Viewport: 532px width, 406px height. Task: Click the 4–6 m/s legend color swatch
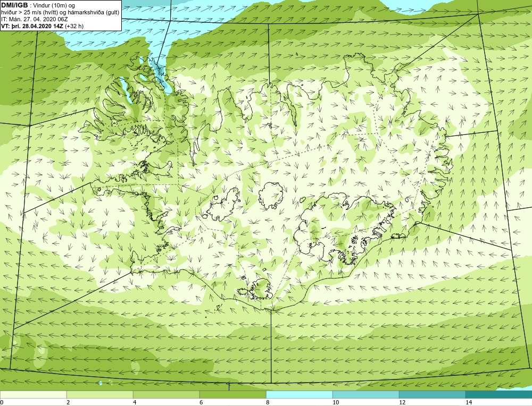tap(166, 394)
